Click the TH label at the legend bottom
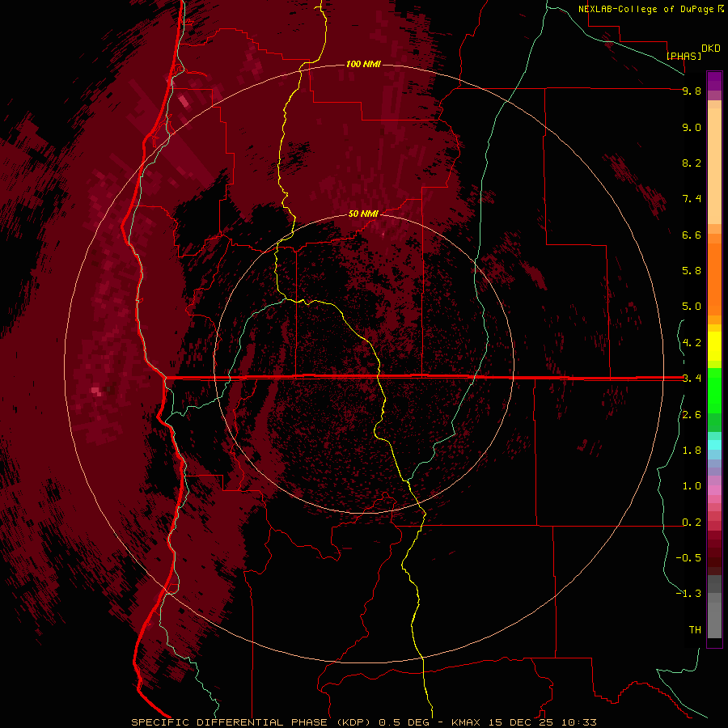 tap(695, 630)
